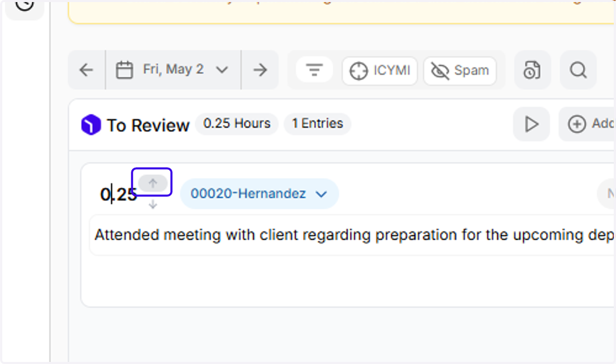Click the To Review heading
The image size is (616, 364).
pos(148,125)
